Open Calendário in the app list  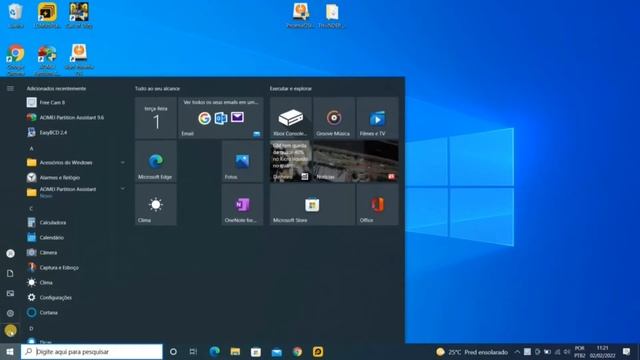pyautogui.click(x=76, y=238)
